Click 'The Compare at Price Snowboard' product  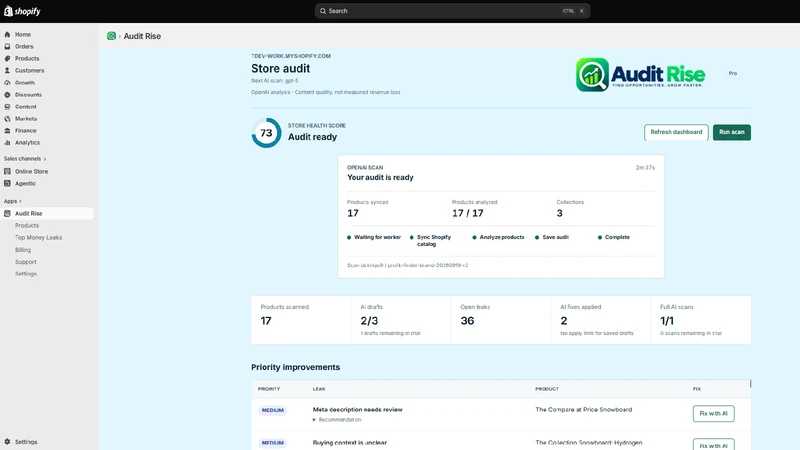pyautogui.click(x=584, y=410)
